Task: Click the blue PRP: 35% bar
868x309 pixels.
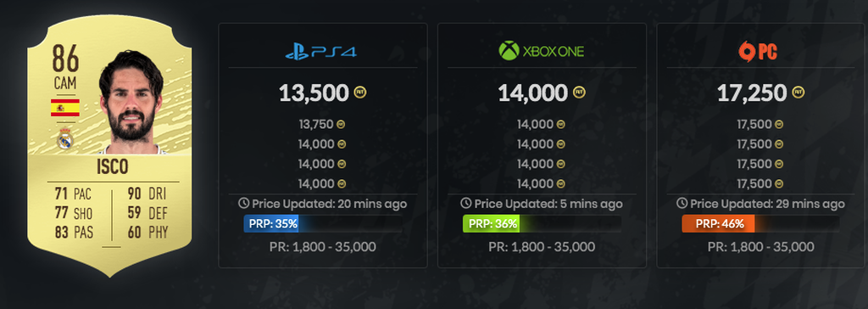Action: coord(271,224)
